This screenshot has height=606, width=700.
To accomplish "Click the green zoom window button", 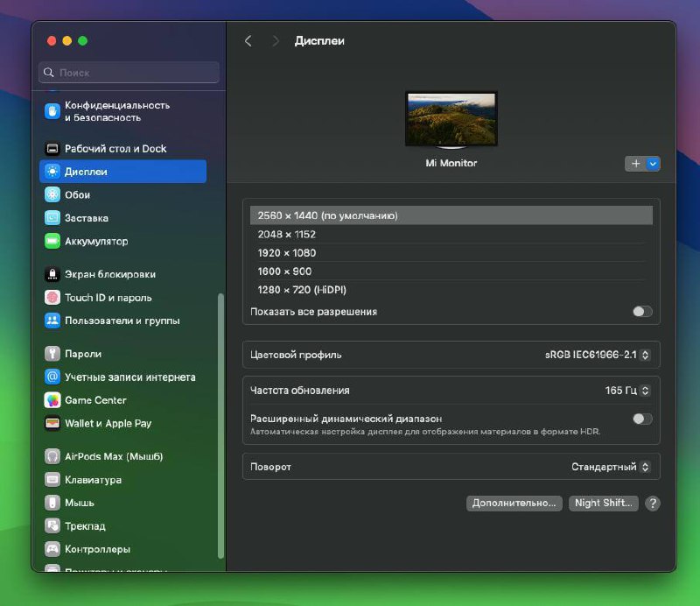I will tap(82, 41).
